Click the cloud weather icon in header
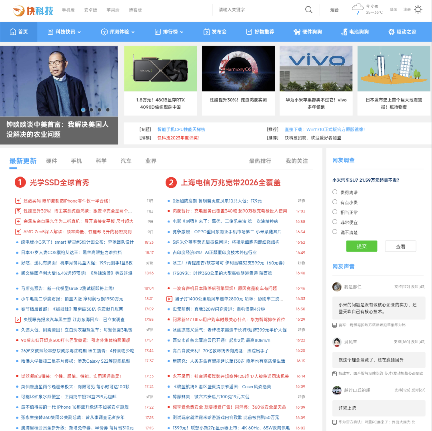The image size is (432, 431). [x=357, y=9]
